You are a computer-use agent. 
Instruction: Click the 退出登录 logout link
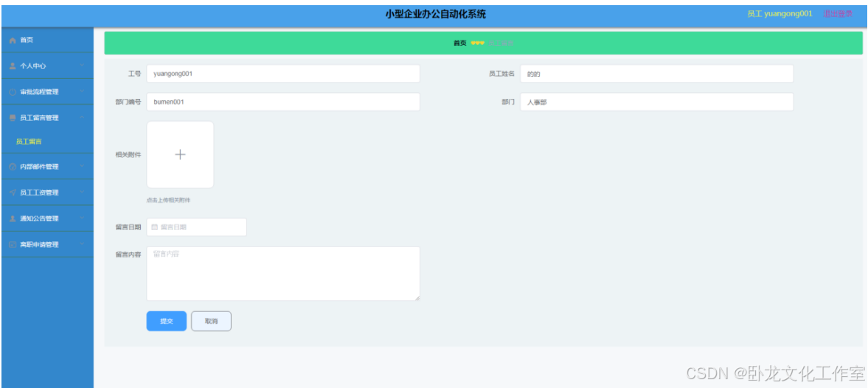(838, 14)
